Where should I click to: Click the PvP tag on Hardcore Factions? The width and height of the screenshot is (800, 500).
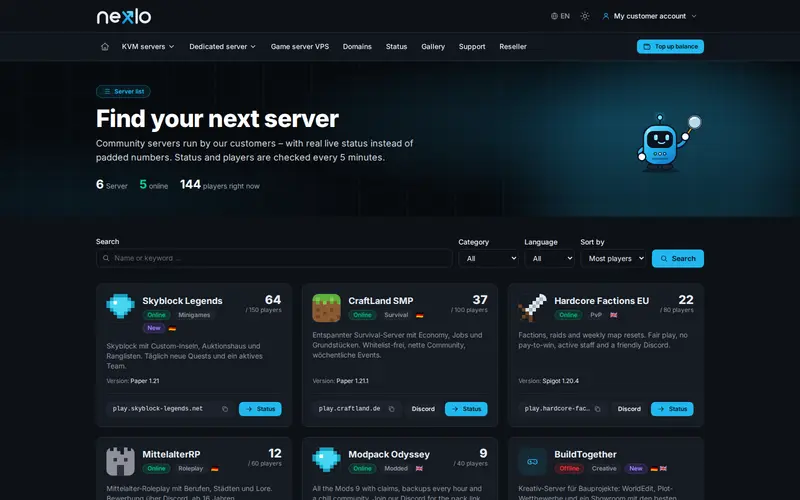pos(596,315)
